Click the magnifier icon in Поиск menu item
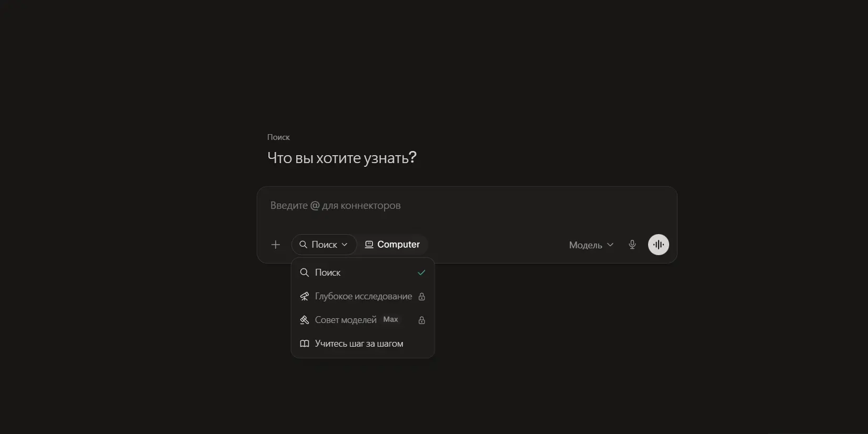868x434 pixels. coord(305,272)
